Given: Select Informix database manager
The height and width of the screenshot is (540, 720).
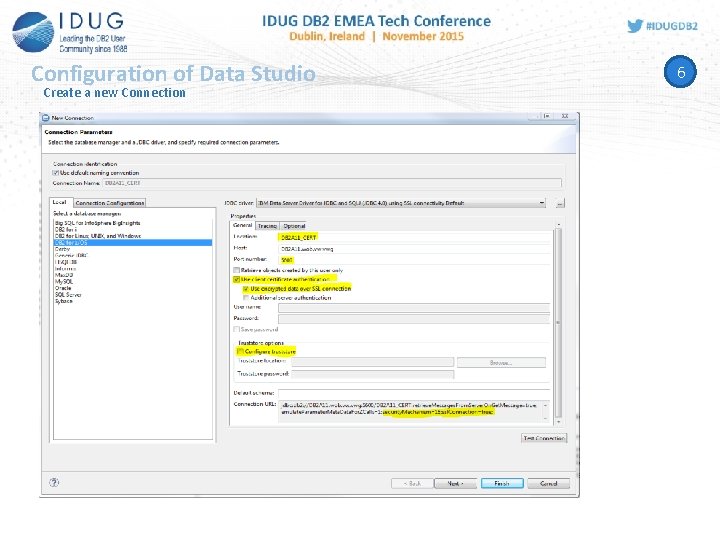Looking at the screenshot, I should [x=65, y=269].
